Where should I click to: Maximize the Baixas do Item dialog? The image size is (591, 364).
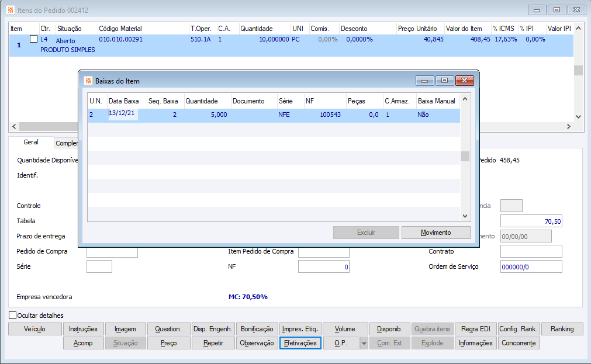(445, 81)
